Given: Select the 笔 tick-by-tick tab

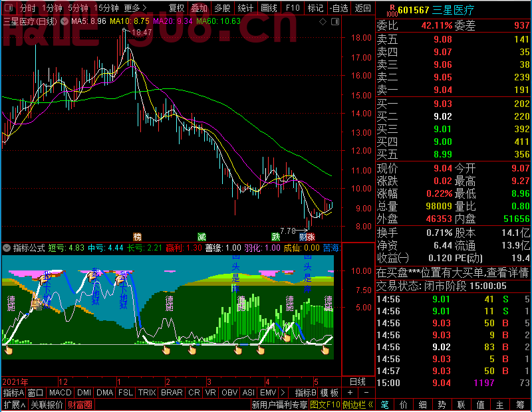Looking at the screenshot, I should [x=384, y=405].
